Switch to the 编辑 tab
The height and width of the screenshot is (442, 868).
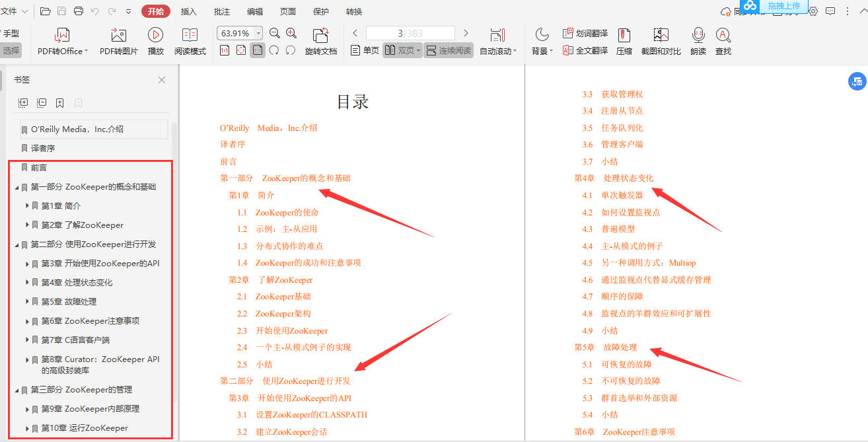(255, 11)
